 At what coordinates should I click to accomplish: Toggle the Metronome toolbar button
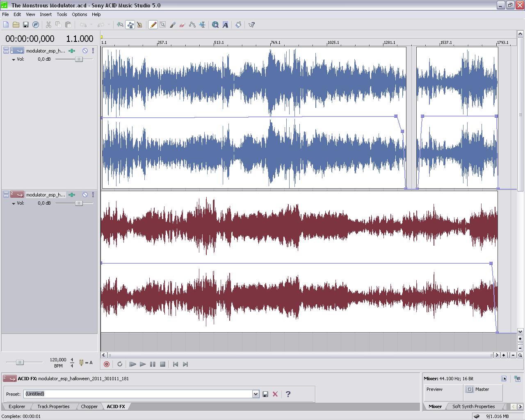click(139, 25)
